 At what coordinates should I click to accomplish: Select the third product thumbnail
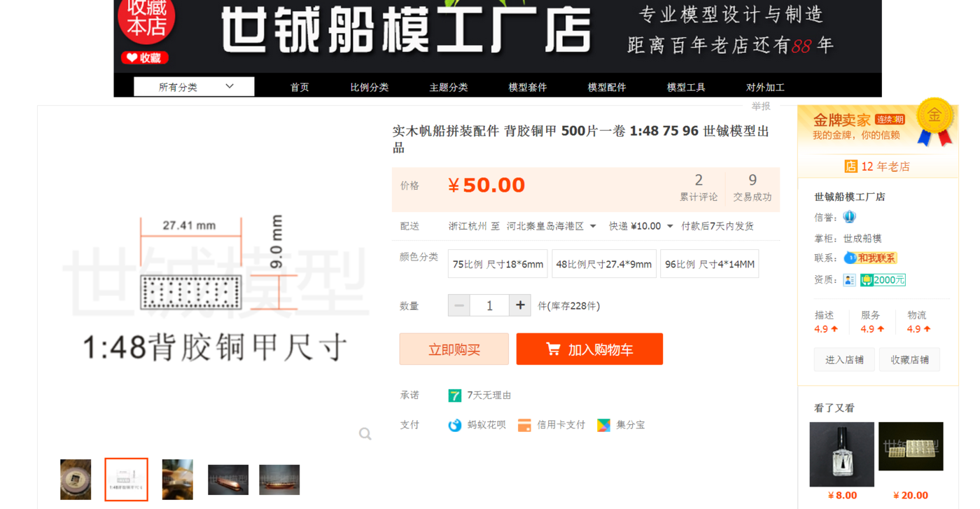177,480
